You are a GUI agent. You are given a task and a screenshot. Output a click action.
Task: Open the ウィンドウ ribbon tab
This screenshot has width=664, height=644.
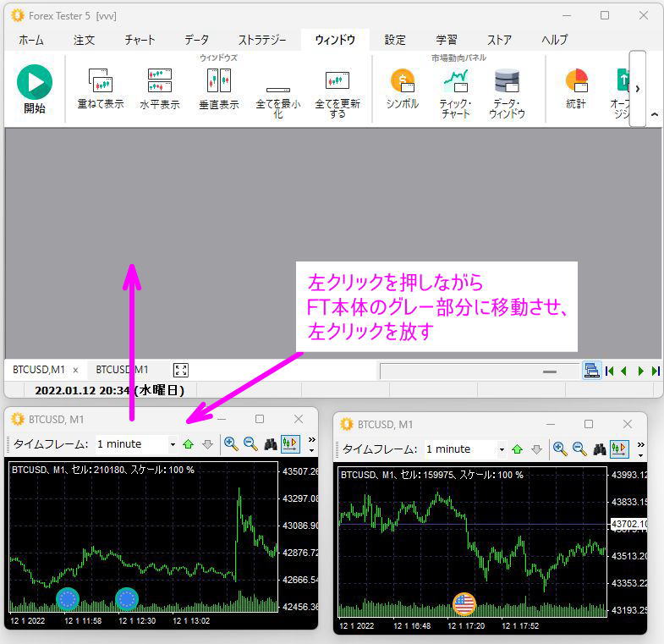coord(335,40)
